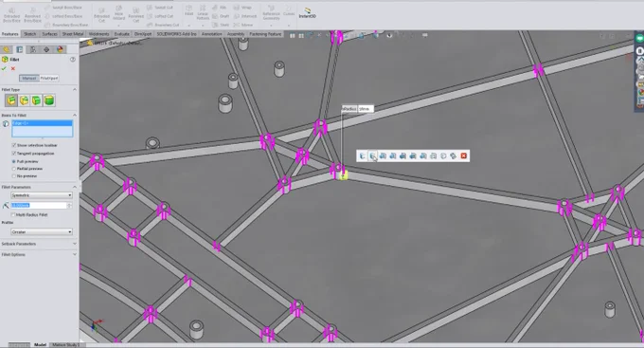Viewport: 644px width, 348px height.
Task: Toggle Show selection toolbar checkbox
Action: pos(14,145)
